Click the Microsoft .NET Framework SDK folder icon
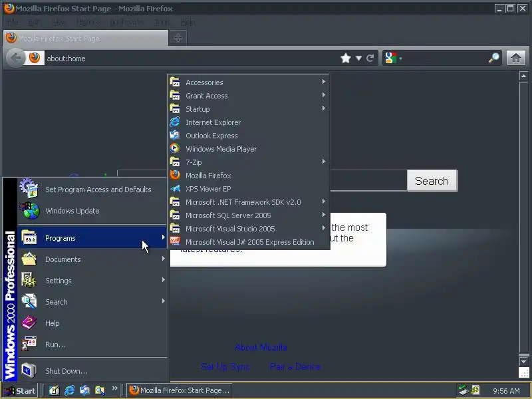Viewport: 532px width, 399px height. [175, 201]
